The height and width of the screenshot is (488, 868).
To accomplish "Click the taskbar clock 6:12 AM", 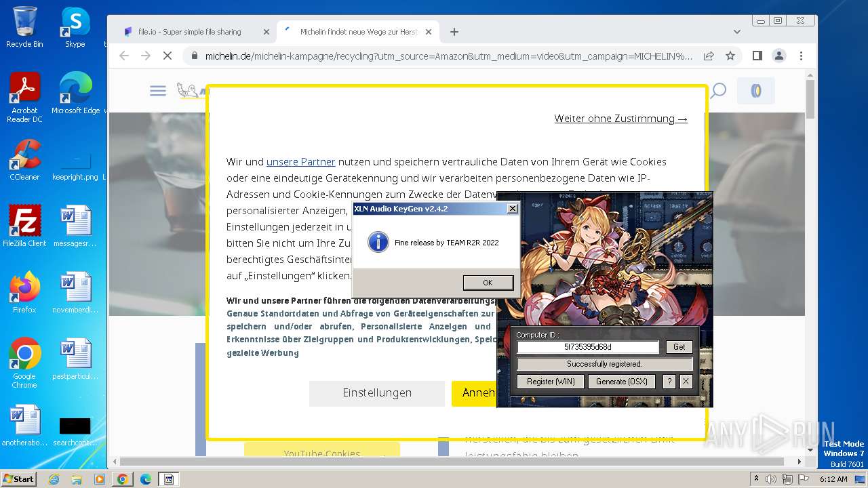I will pos(833,479).
